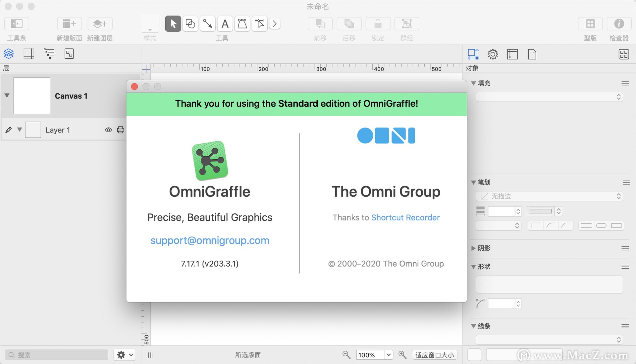Click the Shortcut Recorder link

(x=405, y=218)
